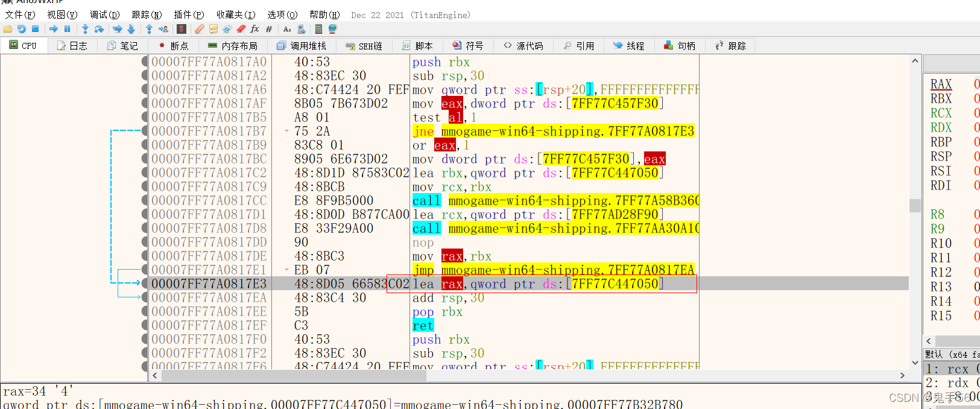Start trace into with the dotted arrow icon

pos(117,28)
